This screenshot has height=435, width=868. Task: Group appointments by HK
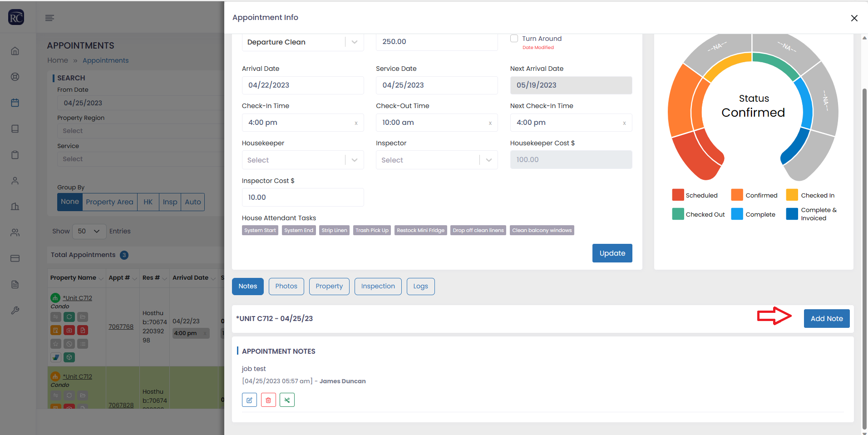(148, 202)
